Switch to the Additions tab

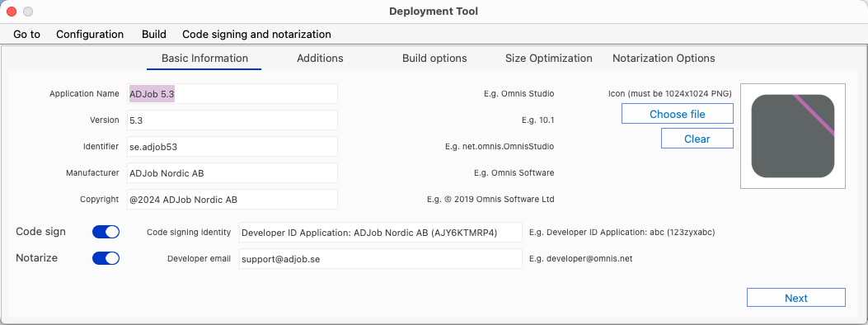(320, 58)
